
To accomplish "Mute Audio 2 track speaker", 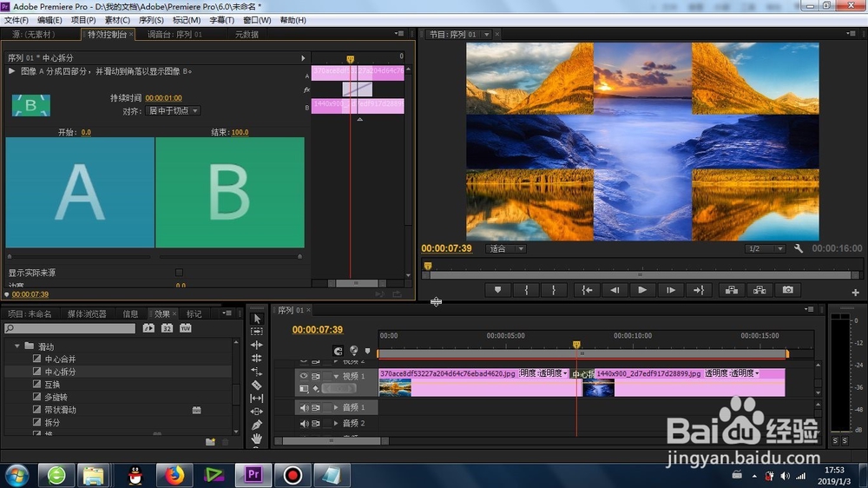I will coord(304,423).
